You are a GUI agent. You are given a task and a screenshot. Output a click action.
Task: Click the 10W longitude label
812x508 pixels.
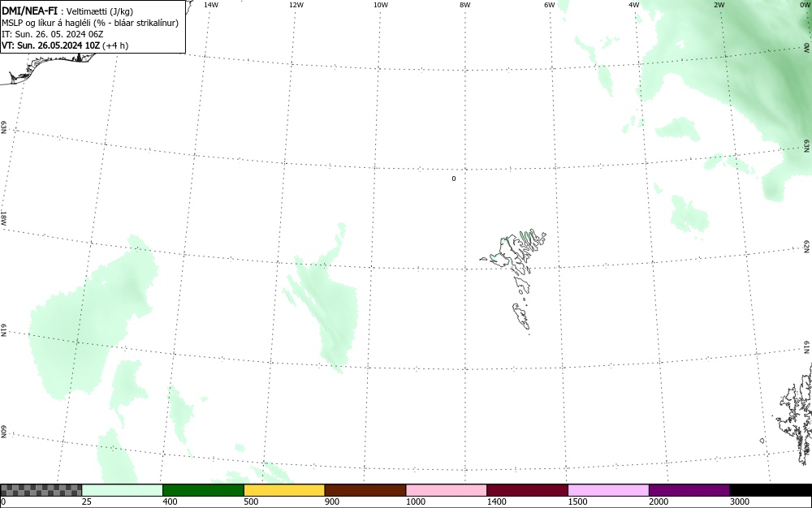(x=381, y=5)
